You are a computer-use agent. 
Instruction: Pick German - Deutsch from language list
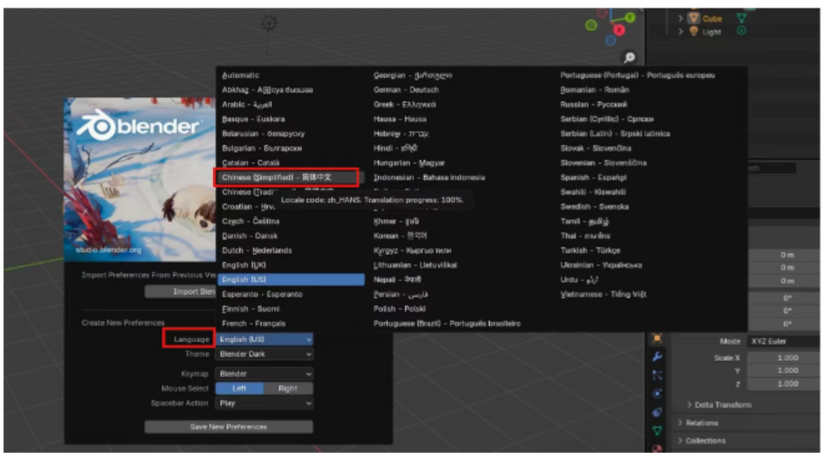406,90
